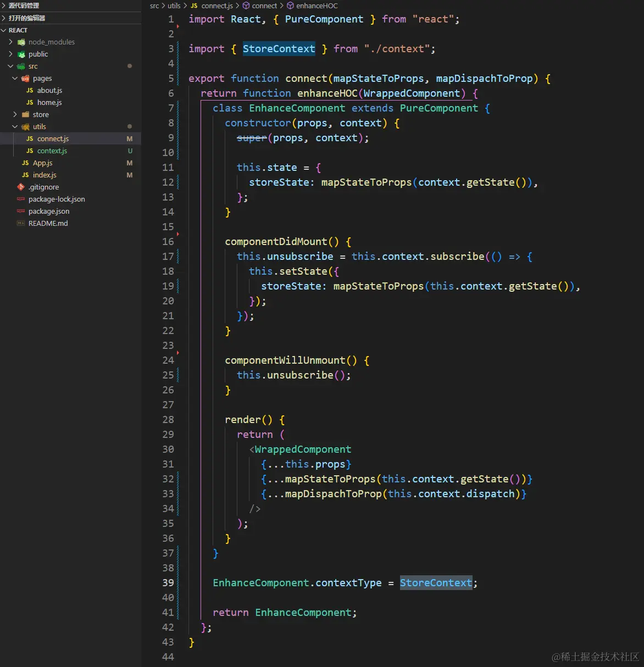Click the connect breadcrumb symbol
Viewport: 644px width, 667px height.
point(264,5)
